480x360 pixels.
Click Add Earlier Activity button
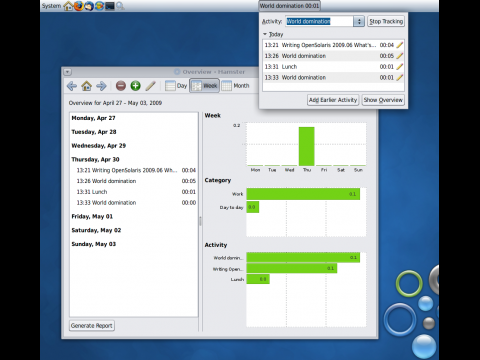tap(333, 100)
